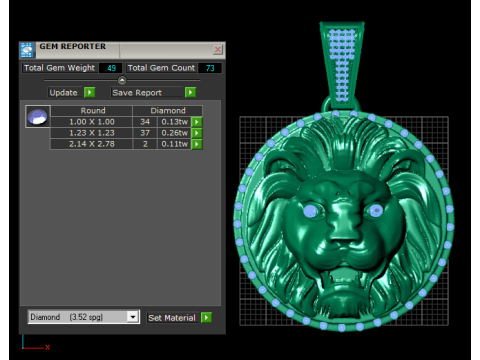This screenshot has height=360, width=480.
Task: Run Update with its green arrow
Action: click(x=89, y=92)
